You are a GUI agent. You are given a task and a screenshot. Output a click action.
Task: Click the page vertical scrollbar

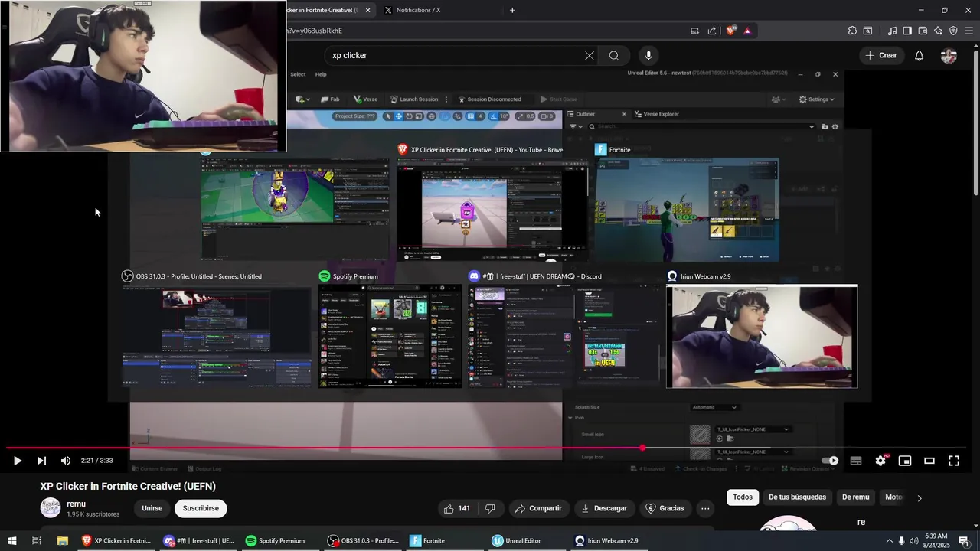pyautogui.click(x=975, y=122)
